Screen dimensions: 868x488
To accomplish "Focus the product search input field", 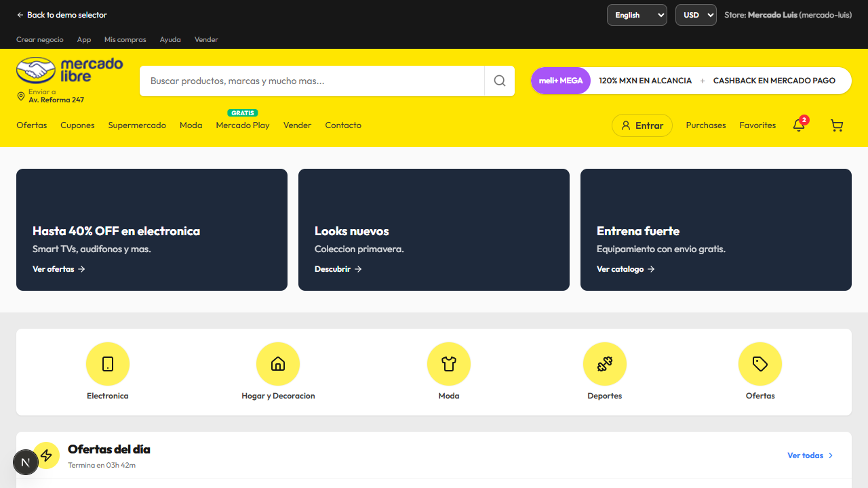I will pyautogui.click(x=312, y=81).
